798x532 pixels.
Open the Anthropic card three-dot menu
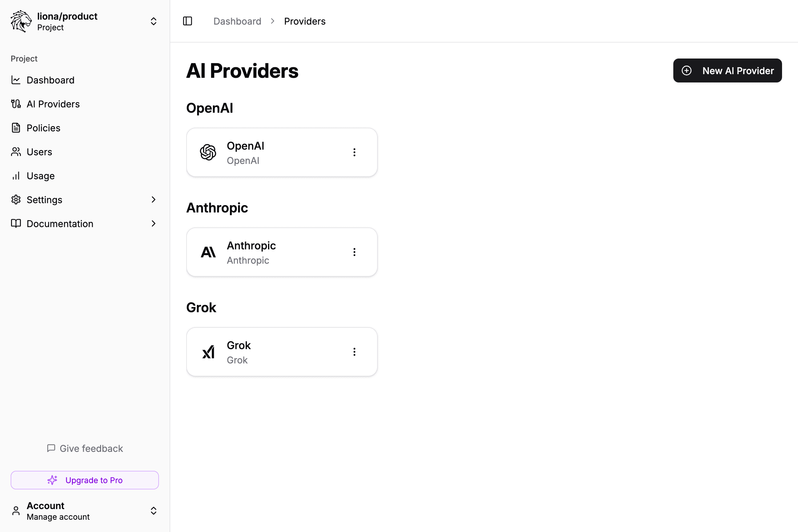tap(354, 252)
